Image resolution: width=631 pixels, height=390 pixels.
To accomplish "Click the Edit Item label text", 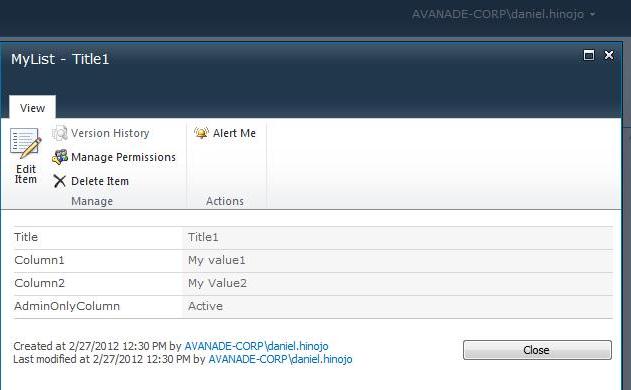I will [26, 174].
